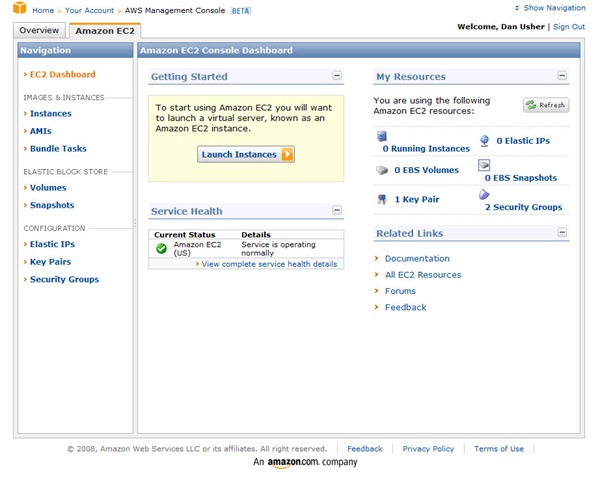The height and width of the screenshot is (480, 598).
Task: Open Security Groups in navigation panel
Action: coord(64,279)
